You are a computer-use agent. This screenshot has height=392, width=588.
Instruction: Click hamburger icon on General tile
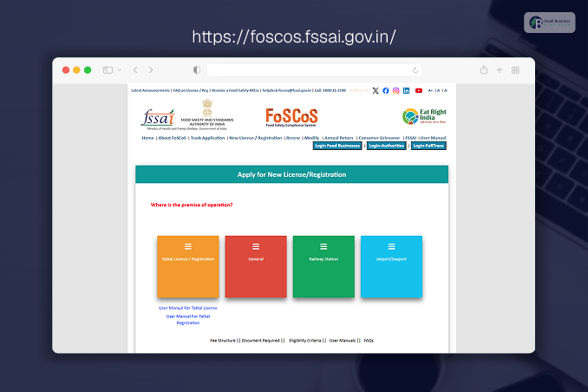pos(256,246)
